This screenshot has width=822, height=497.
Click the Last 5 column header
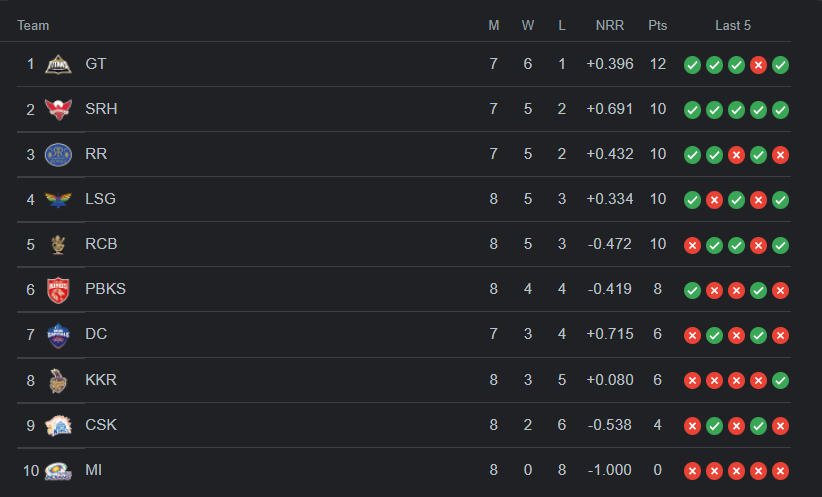click(x=735, y=25)
